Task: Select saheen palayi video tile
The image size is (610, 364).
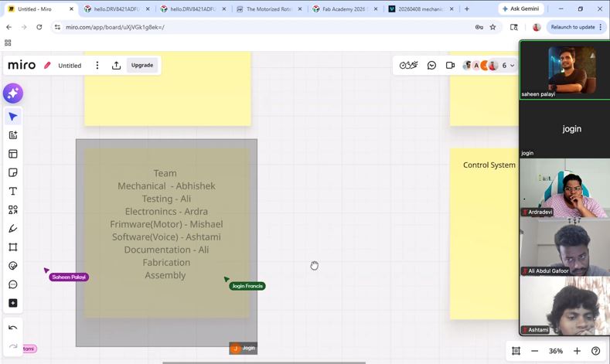Action: pyautogui.click(x=565, y=70)
